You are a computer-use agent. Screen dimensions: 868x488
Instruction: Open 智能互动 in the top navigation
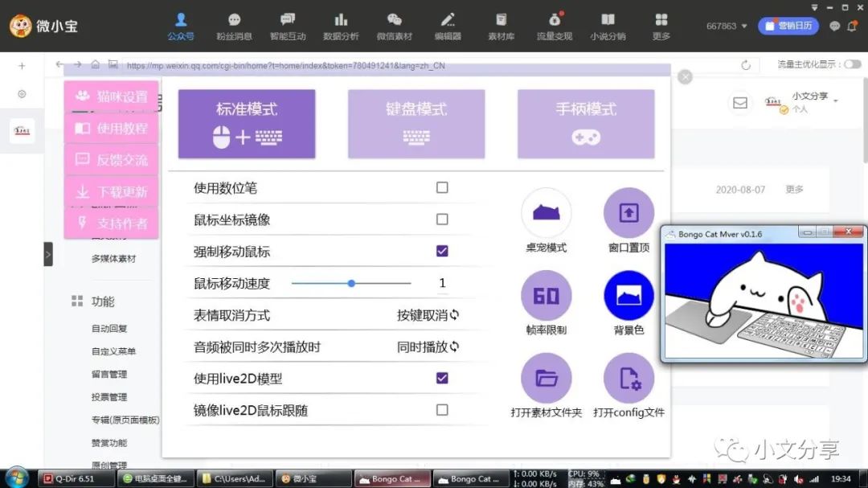[x=287, y=27]
